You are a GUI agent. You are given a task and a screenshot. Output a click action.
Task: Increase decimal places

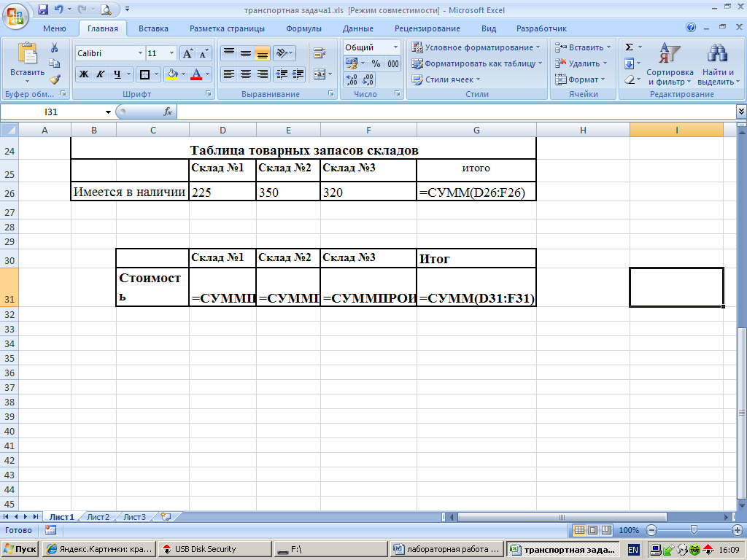coord(351,79)
